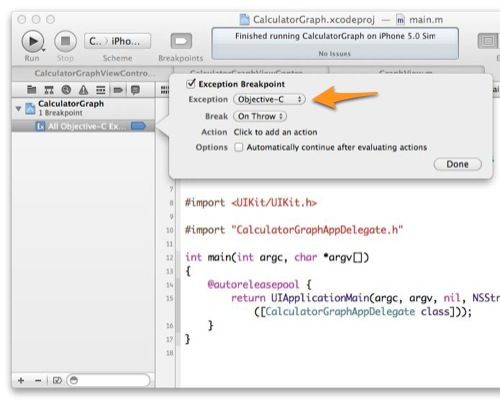Image resolution: width=500 pixels, height=400 pixels.
Task: Show the Log navigator
Action: coord(135,90)
